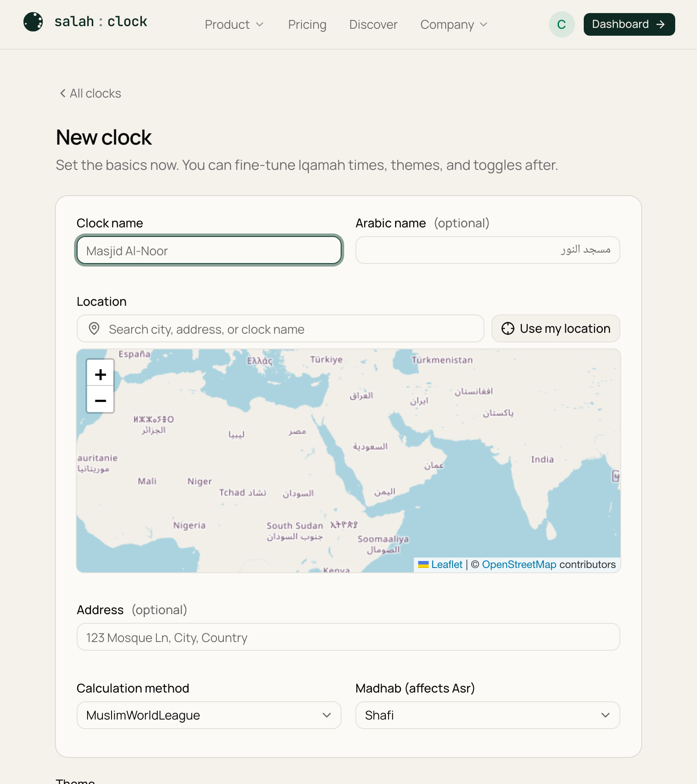
Task: Click the 'Madhab (affects Asr)' label
Action: pyautogui.click(x=415, y=688)
